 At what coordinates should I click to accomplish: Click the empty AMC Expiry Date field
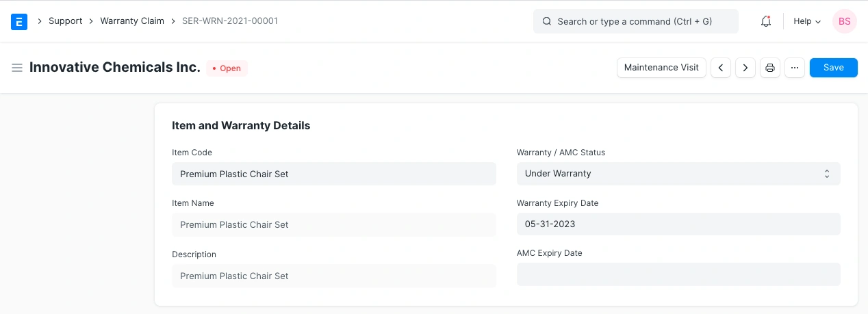(x=678, y=274)
